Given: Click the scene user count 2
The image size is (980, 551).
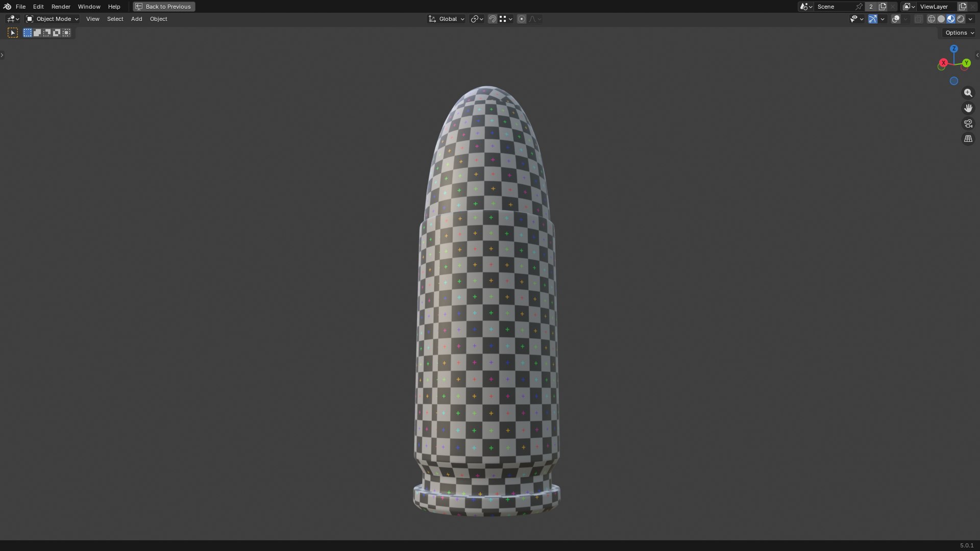Looking at the screenshot, I should point(871,7).
